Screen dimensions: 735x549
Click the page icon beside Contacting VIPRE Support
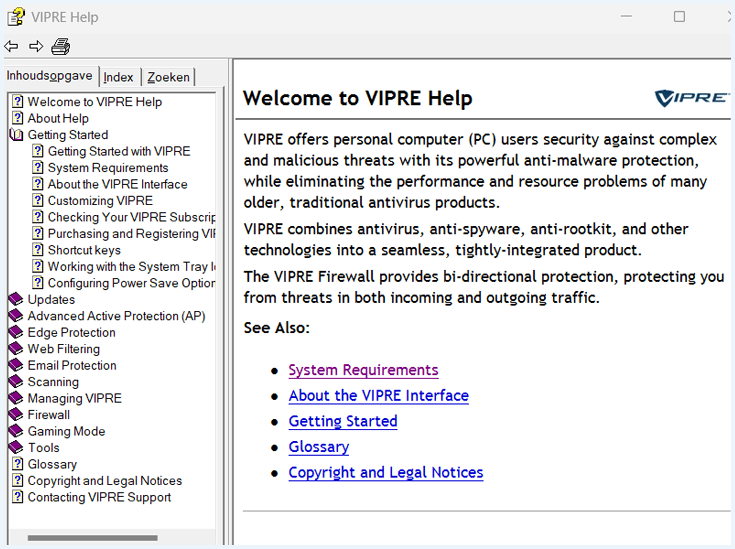click(17, 496)
